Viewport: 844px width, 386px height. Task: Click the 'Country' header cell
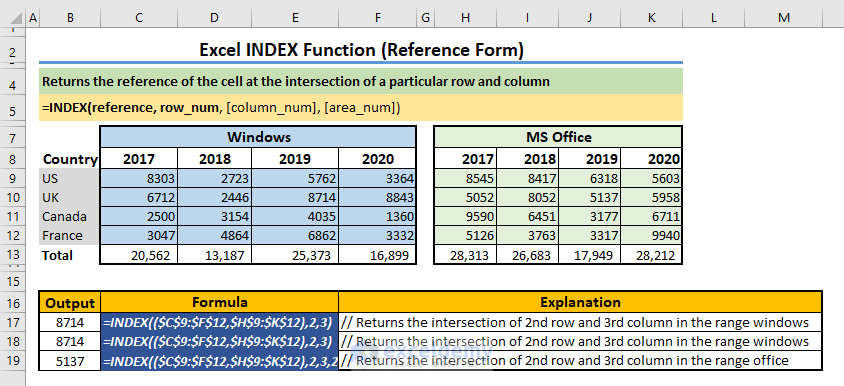70,159
